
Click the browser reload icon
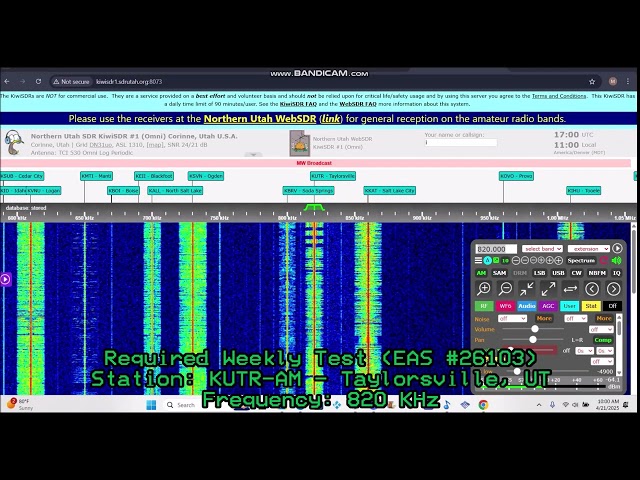pyautogui.click(x=38, y=82)
